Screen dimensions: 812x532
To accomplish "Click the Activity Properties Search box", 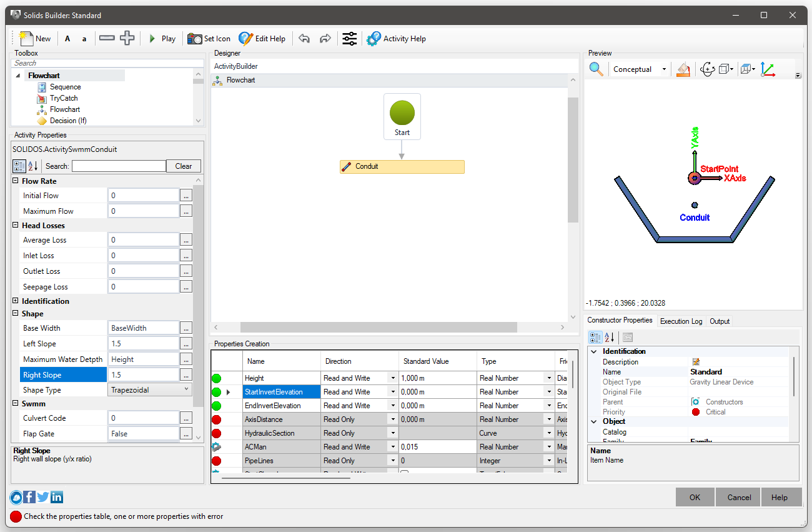I will [119, 166].
